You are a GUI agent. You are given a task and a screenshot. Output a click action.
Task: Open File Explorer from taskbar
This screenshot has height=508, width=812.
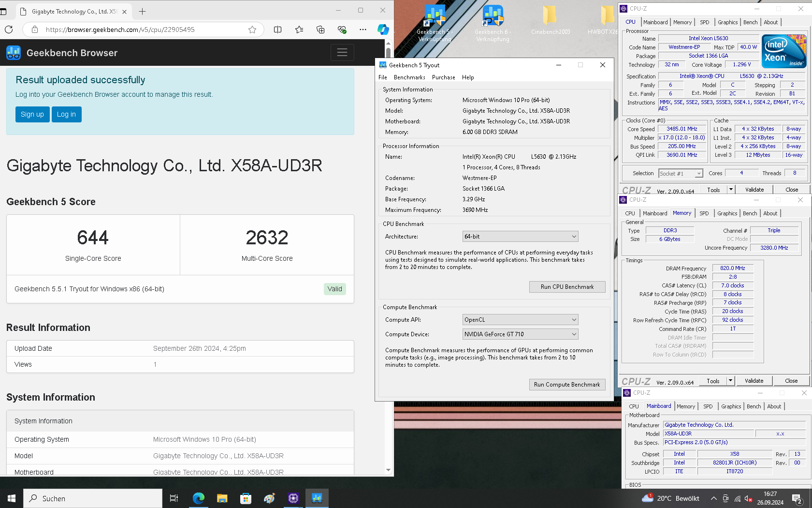pos(222,498)
